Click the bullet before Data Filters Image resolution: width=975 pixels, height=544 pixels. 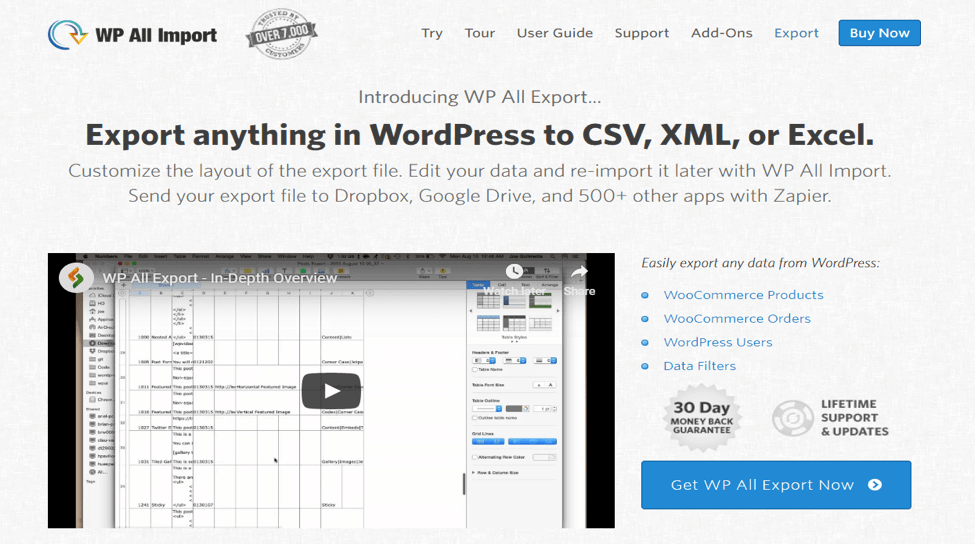(645, 366)
